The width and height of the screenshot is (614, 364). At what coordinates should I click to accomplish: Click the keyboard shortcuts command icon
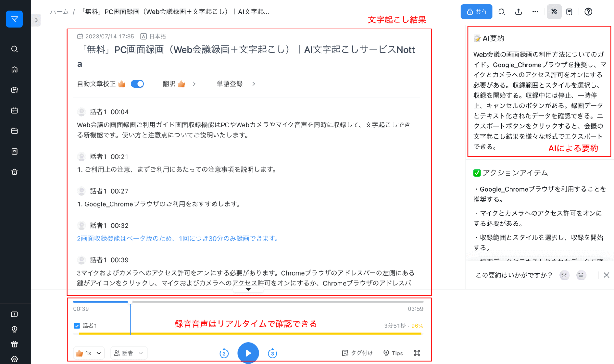pyautogui.click(x=417, y=353)
